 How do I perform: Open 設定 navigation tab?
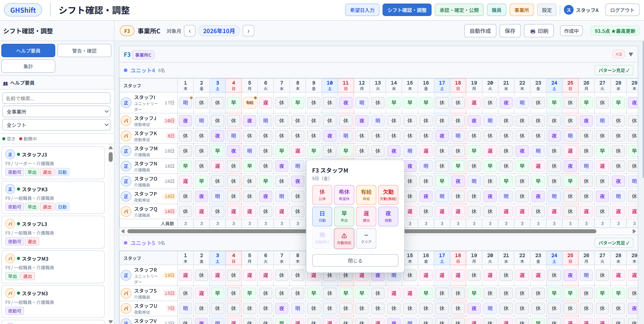[x=547, y=10]
